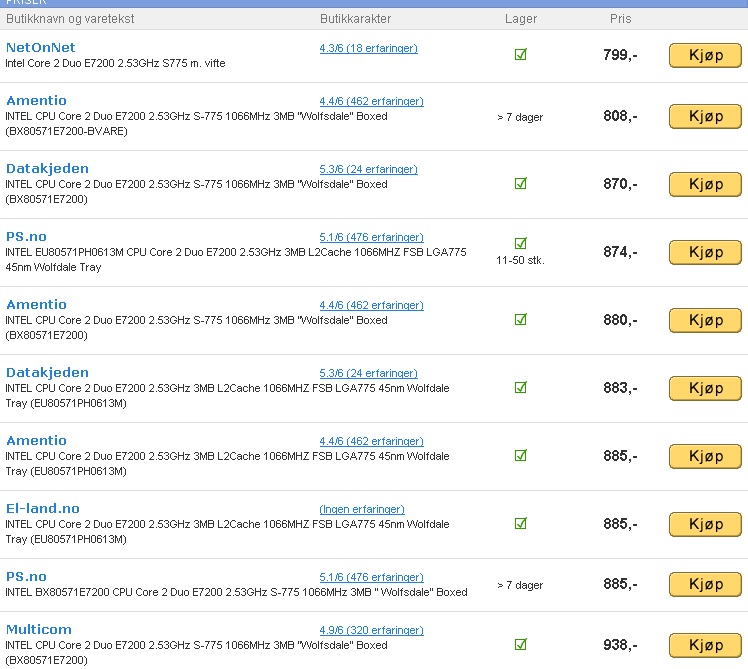Open Amentio link for the 880,- offer
Viewport: 748px width, 669px height.
(x=36, y=304)
